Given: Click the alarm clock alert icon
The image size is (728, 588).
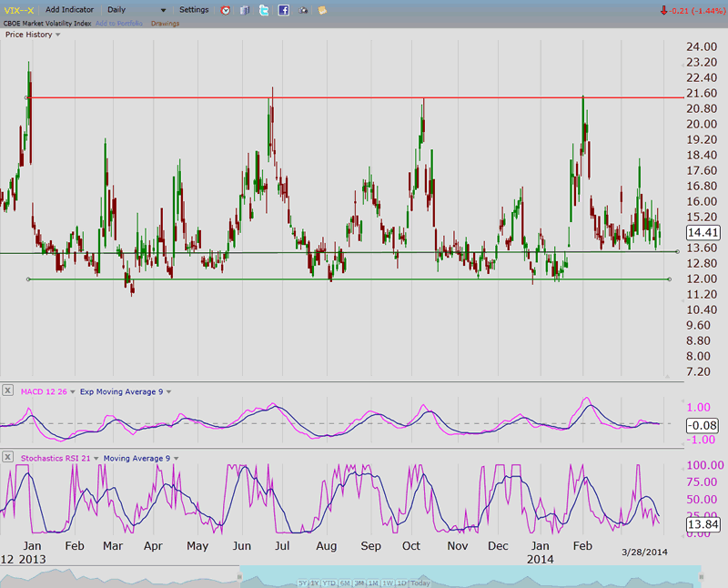Looking at the screenshot, I should pos(226,10).
